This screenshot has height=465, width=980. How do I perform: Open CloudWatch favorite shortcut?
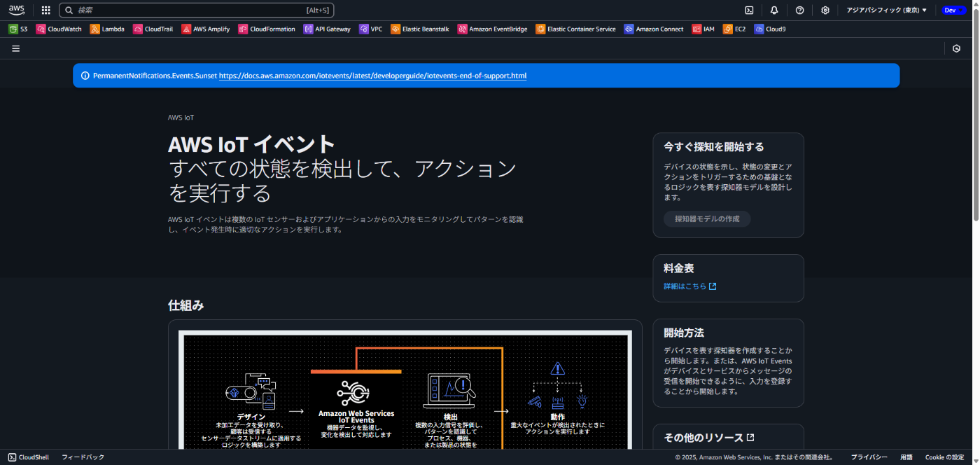coord(59,29)
